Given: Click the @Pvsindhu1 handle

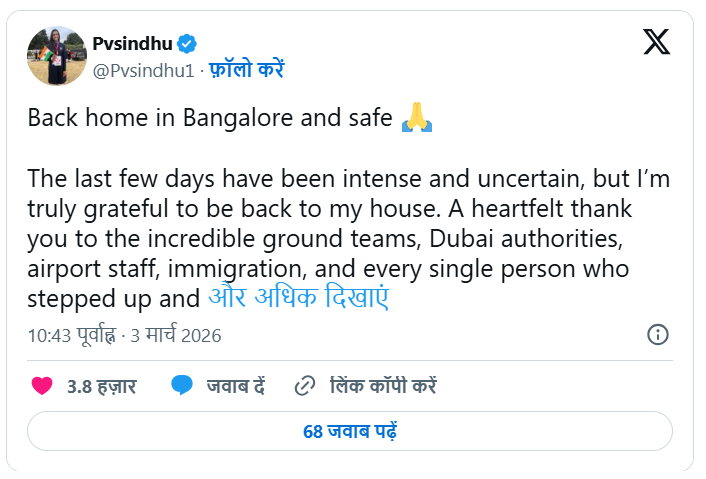Looking at the screenshot, I should tap(144, 70).
